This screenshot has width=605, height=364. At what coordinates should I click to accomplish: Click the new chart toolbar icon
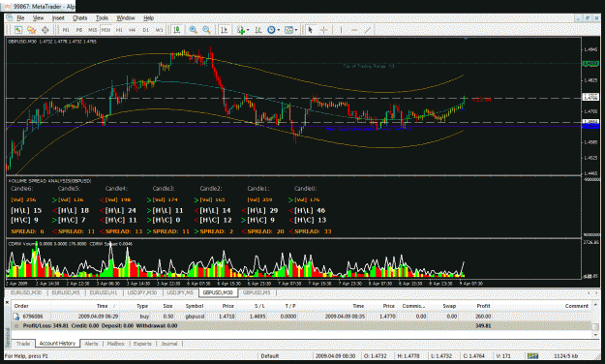(x=17, y=30)
